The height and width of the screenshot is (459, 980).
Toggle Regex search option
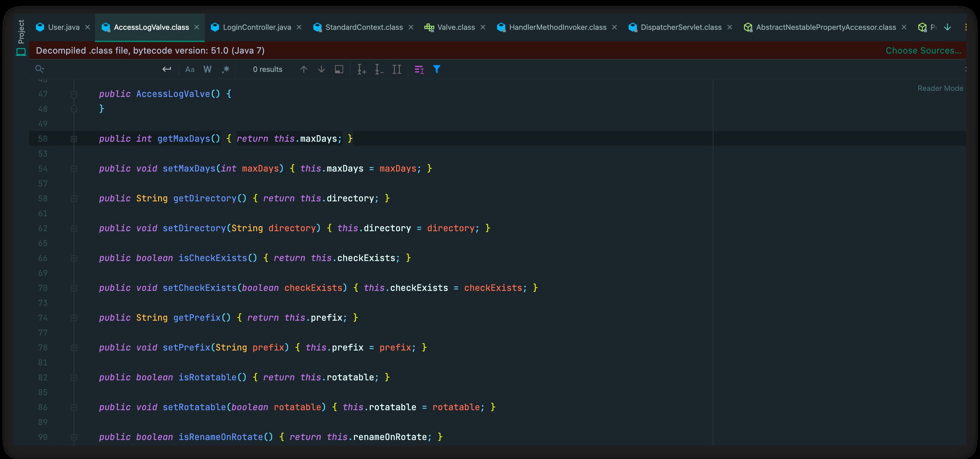(x=226, y=69)
